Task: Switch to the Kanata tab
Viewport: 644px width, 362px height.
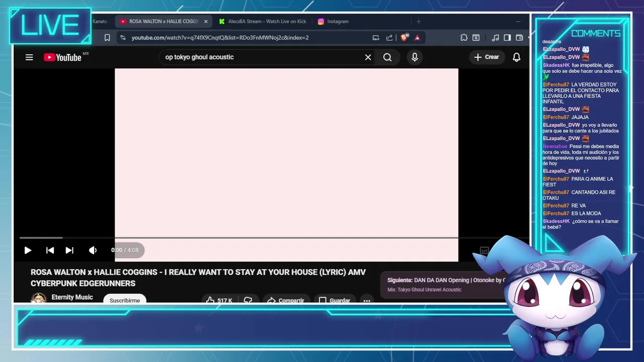Action: tap(100, 22)
